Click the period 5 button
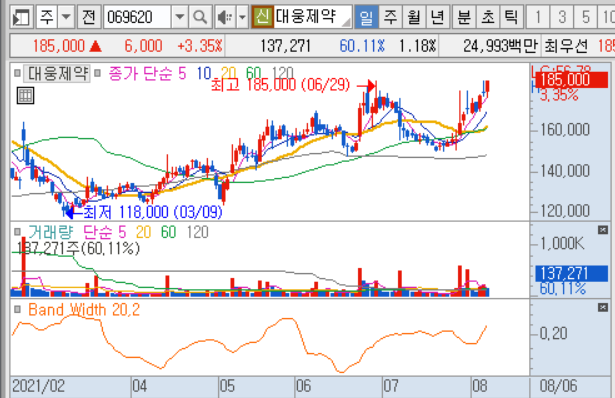Screen dimensions: 615x398 click(x=586, y=17)
